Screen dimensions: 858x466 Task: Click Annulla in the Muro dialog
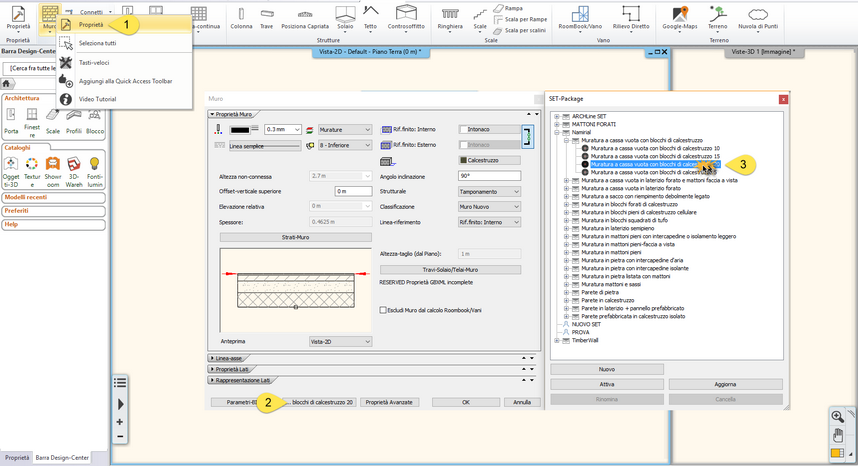522,402
